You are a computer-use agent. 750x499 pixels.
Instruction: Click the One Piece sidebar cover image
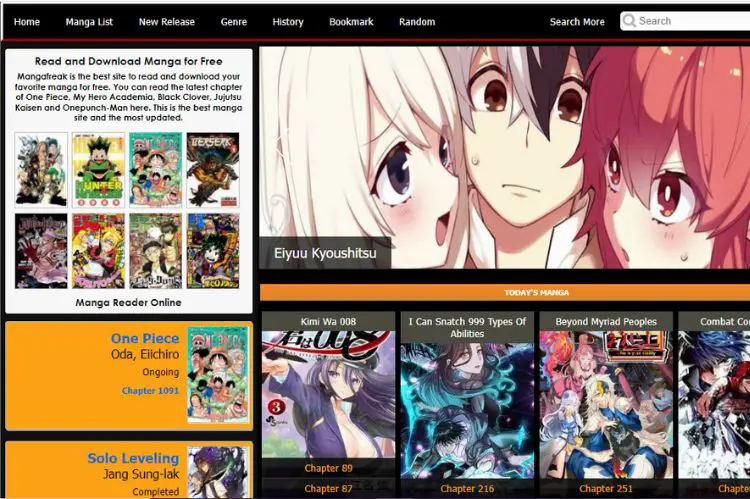click(218, 375)
